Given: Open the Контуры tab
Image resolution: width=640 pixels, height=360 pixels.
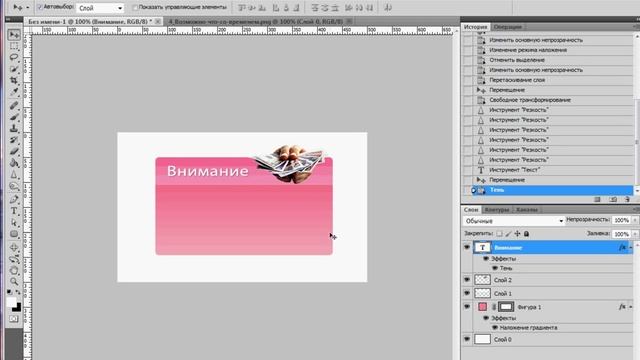Looking at the screenshot, I should point(497,210).
